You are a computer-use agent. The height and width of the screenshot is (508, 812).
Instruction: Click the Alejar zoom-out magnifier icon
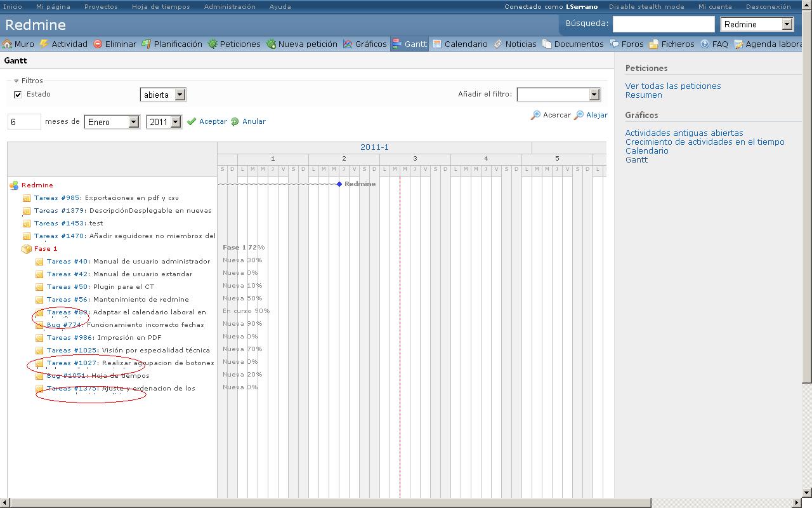pyautogui.click(x=579, y=115)
